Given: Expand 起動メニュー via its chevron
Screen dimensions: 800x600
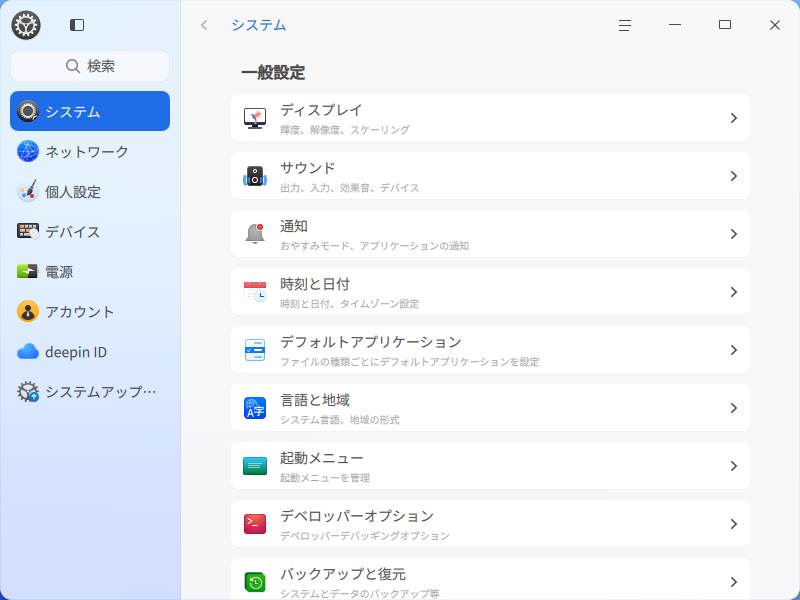Looking at the screenshot, I should pyautogui.click(x=734, y=466).
